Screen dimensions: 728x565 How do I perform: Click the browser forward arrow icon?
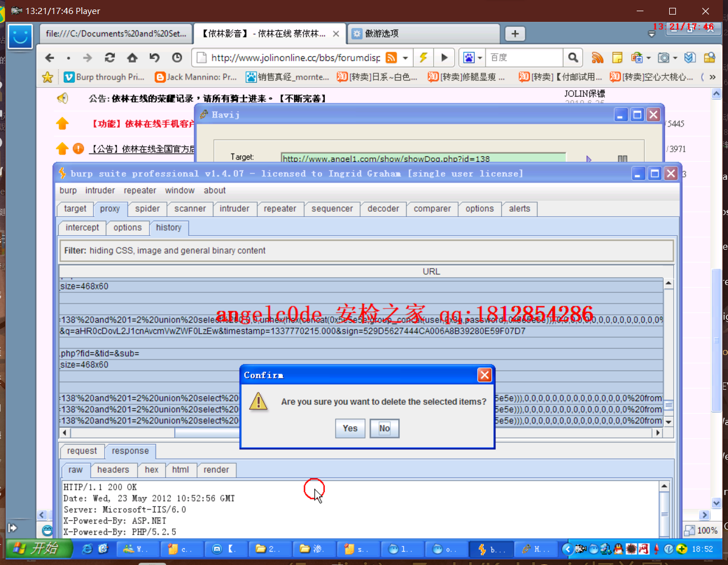coord(87,58)
